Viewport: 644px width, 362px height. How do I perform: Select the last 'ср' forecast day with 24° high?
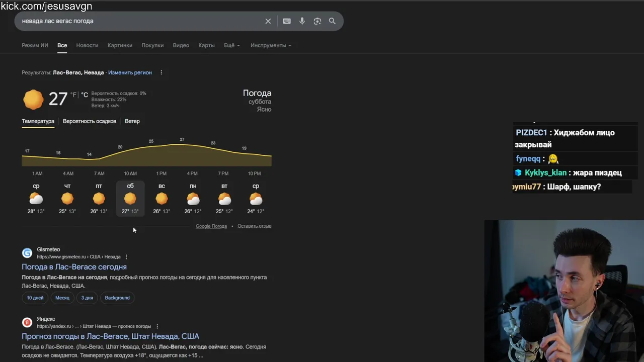point(256,199)
